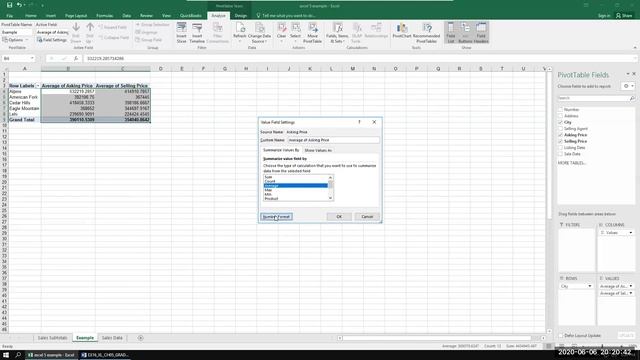Click into the Custom Name field
This screenshot has height=360, width=640.
click(x=333, y=140)
